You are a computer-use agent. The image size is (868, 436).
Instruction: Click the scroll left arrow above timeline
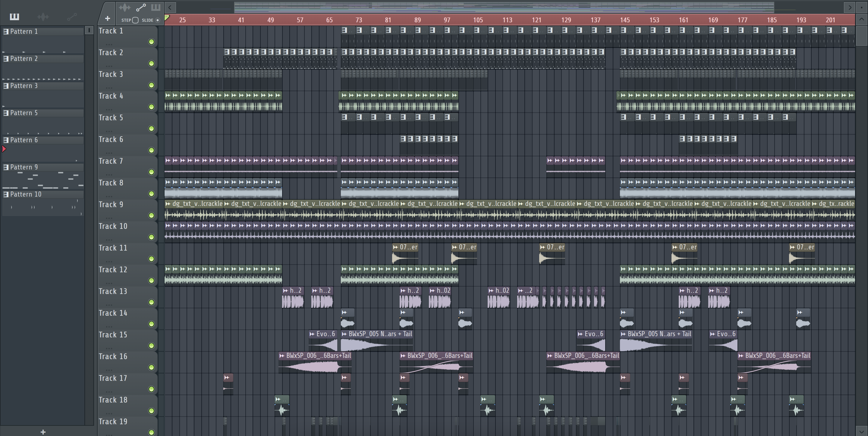pos(170,7)
